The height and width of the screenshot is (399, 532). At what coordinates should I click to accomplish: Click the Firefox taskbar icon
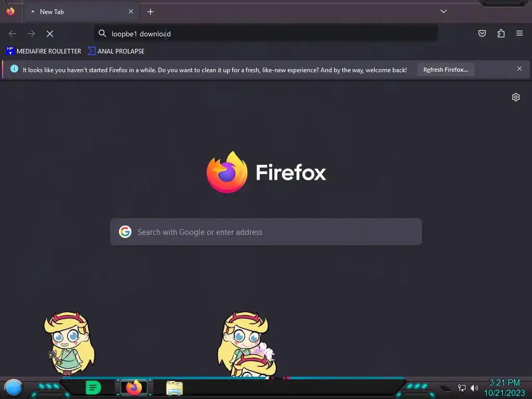pyautogui.click(x=134, y=388)
